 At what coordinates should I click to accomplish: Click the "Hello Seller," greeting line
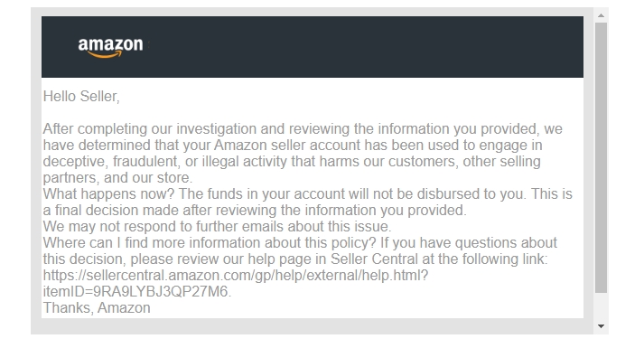point(81,97)
